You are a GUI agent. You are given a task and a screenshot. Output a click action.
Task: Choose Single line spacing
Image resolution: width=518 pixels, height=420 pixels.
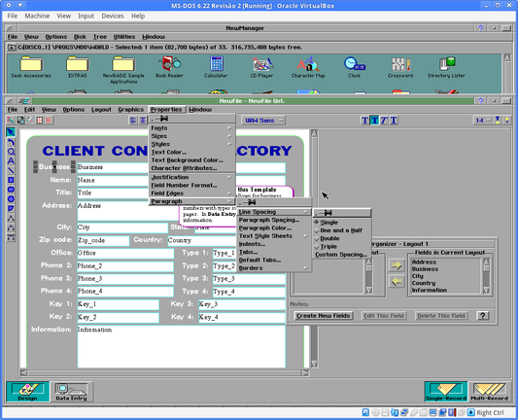click(x=341, y=223)
